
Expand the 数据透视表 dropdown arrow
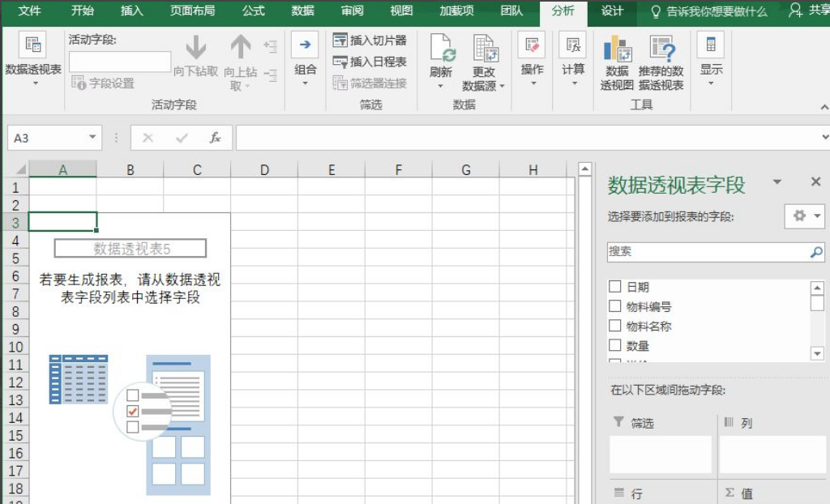point(36,83)
